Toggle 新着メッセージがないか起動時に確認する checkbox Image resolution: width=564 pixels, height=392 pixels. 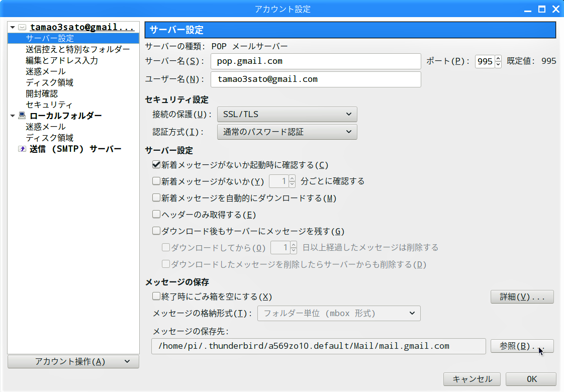point(156,165)
